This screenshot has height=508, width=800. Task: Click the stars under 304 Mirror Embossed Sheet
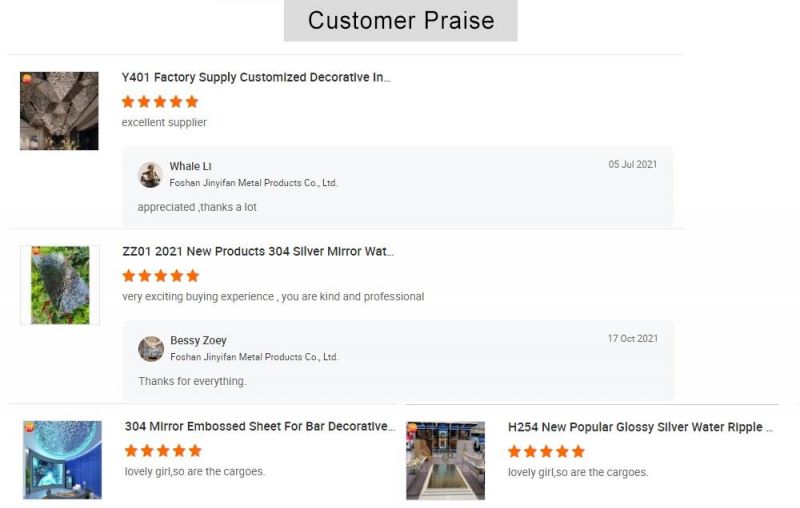(163, 450)
